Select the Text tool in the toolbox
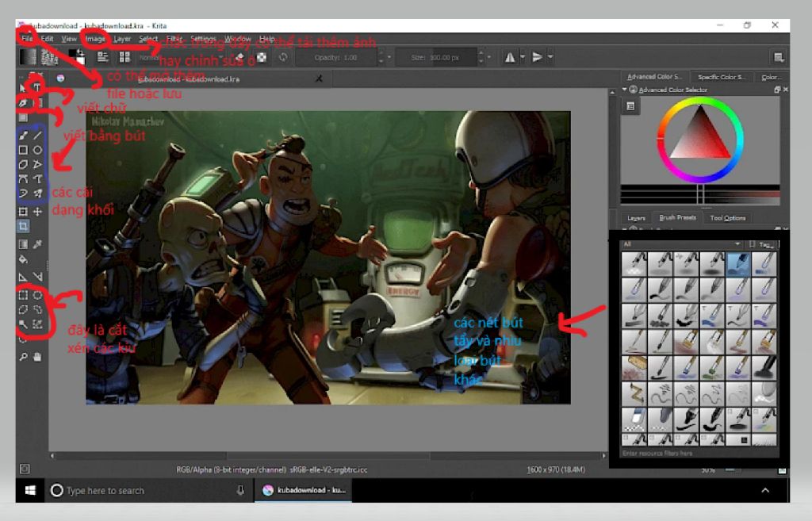The image size is (812, 521). pyautogui.click(x=37, y=87)
